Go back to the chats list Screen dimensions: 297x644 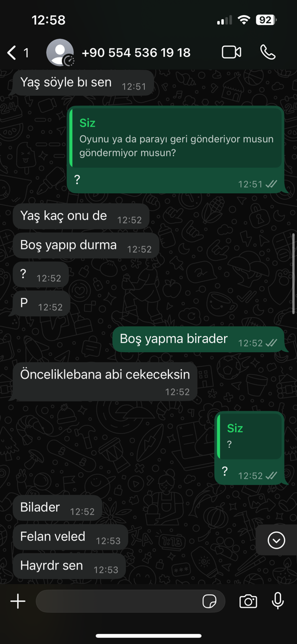[x=18, y=52]
